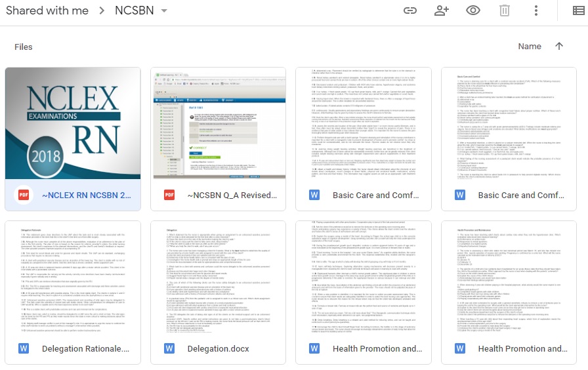The height and width of the screenshot is (370, 588).
Task: Click the Delegation.docx file name
Action: click(x=219, y=349)
